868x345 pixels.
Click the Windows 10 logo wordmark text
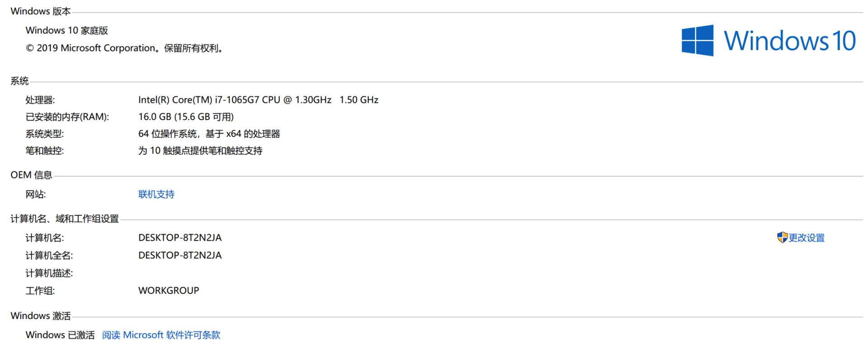click(789, 41)
